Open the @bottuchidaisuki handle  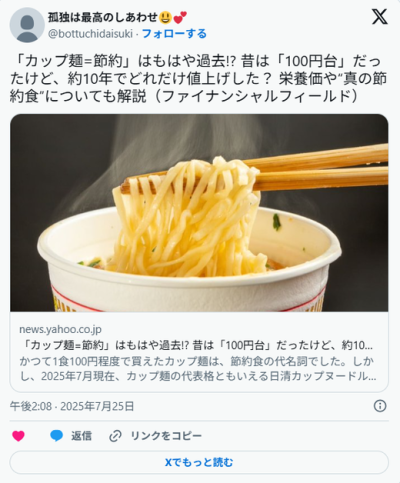click(91, 34)
